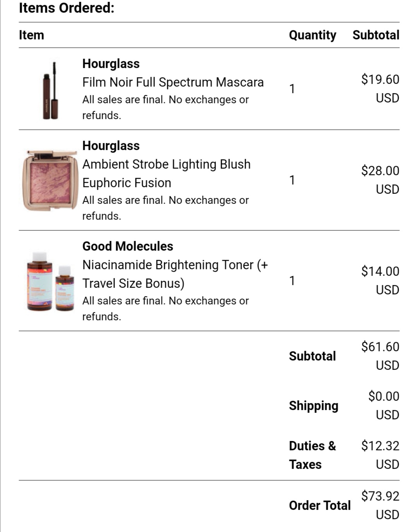Click the $73.92 USD order total amount

[x=380, y=505]
